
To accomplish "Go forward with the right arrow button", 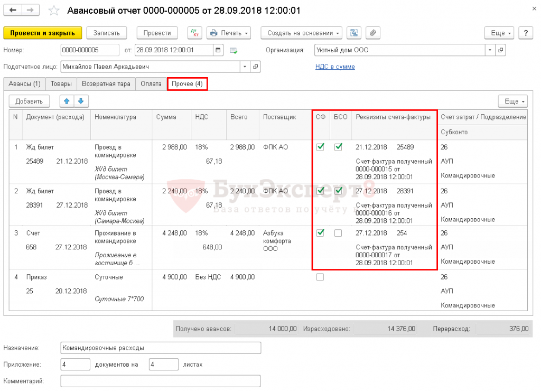I will (x=30, y=10).
